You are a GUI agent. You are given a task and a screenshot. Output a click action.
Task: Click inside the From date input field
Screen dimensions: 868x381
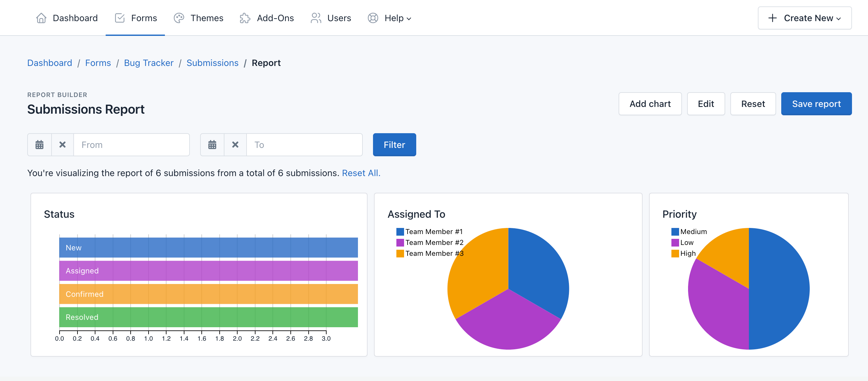tap(131, 144)
